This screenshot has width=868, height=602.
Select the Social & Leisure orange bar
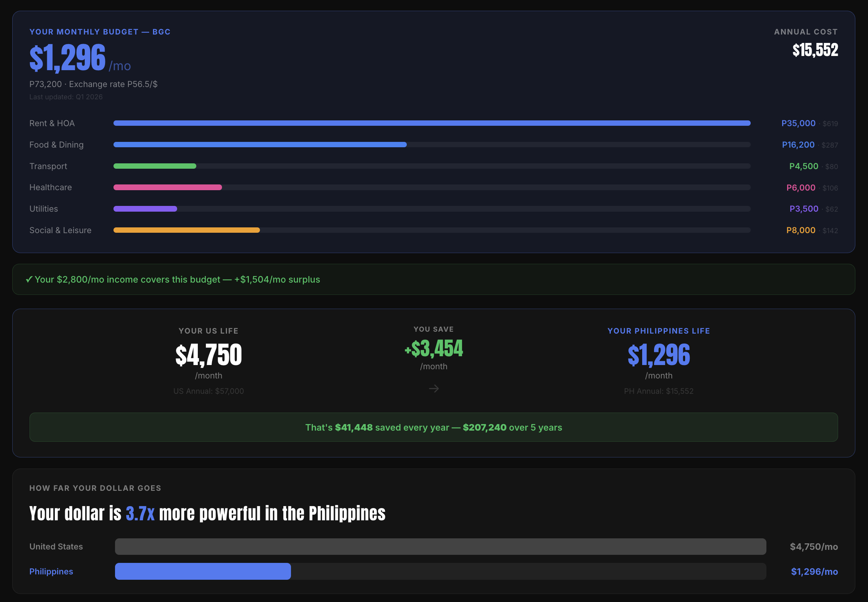pos(186,230)
